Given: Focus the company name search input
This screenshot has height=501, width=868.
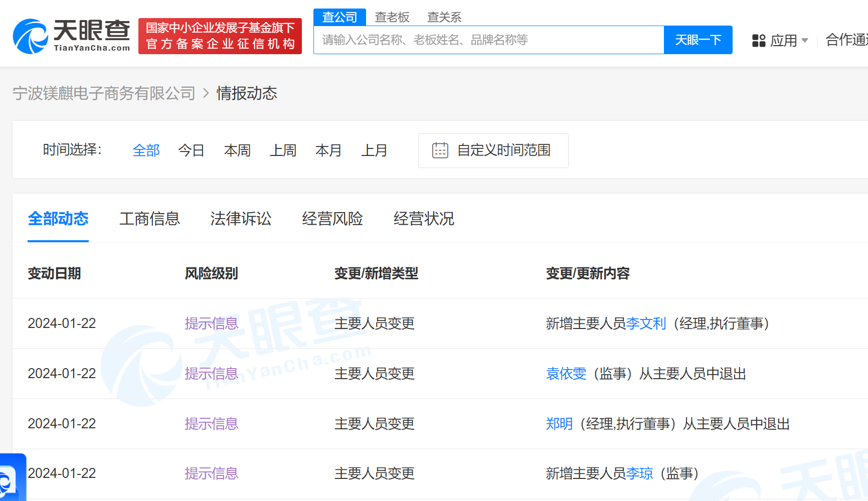Looking at the screenshot, I should [x=488, y=40].
